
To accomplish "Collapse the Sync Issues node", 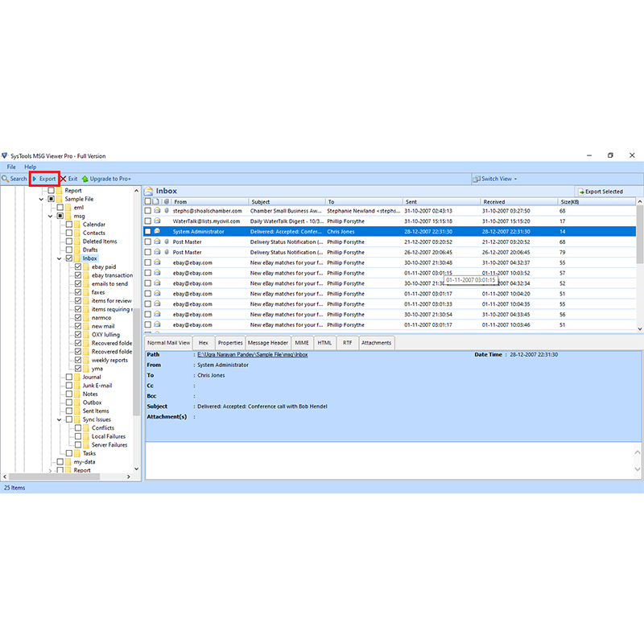I will 59,419.
